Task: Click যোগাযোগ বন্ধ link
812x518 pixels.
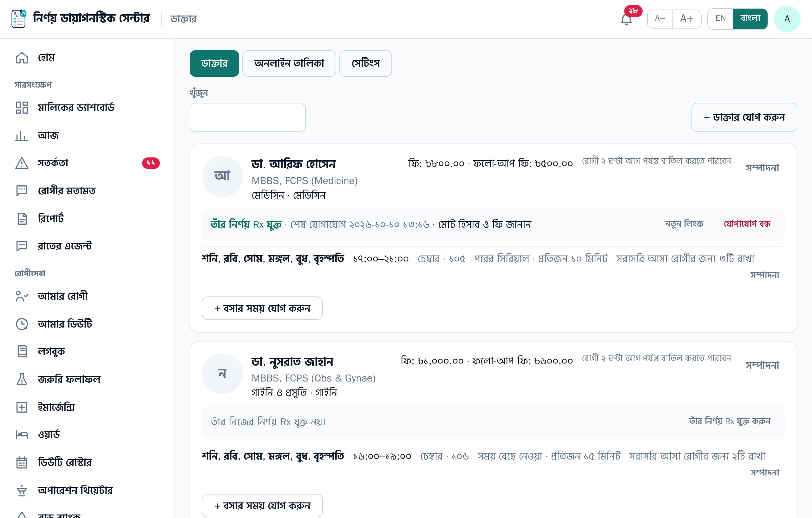Action: [x=747, y=224]
